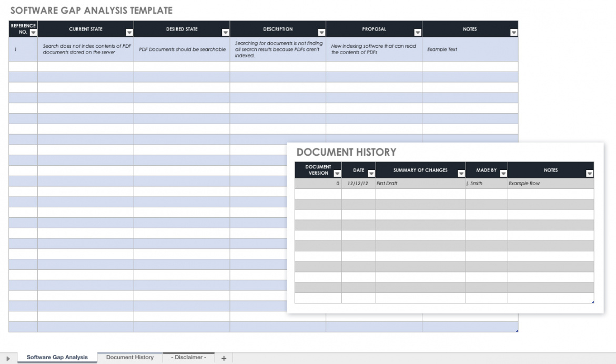
Task: Click the Proposal column filter arrow
Action: pos(418,33)
